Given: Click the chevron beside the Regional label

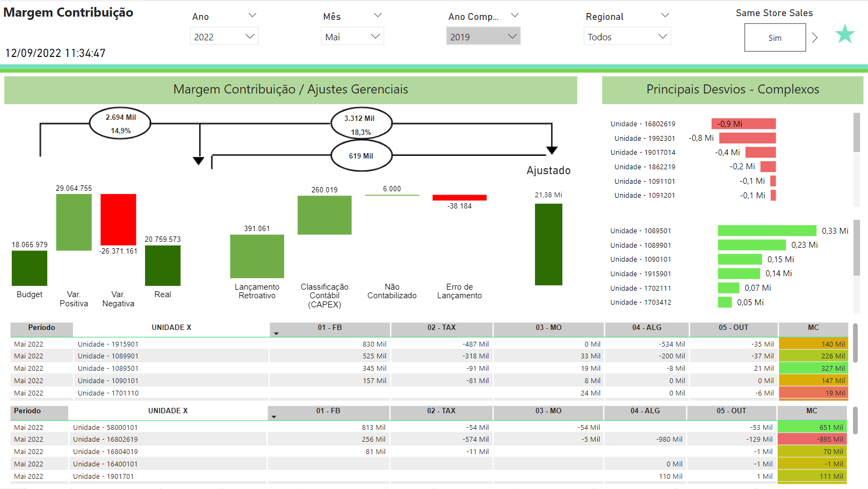Looking at the screenshot, I should click(x=665, y=16).
